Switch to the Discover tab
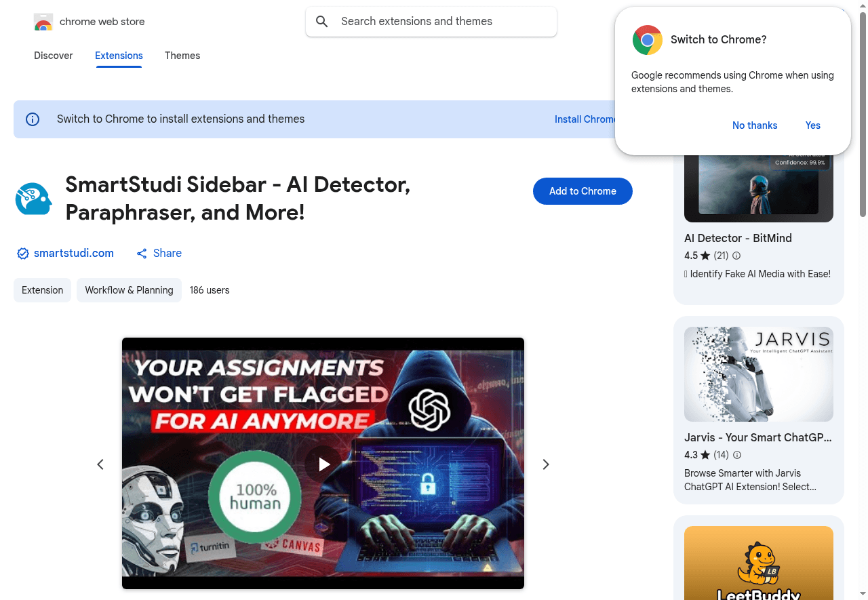The height and width of the screenshot is (600, 868). coord(53,56)
